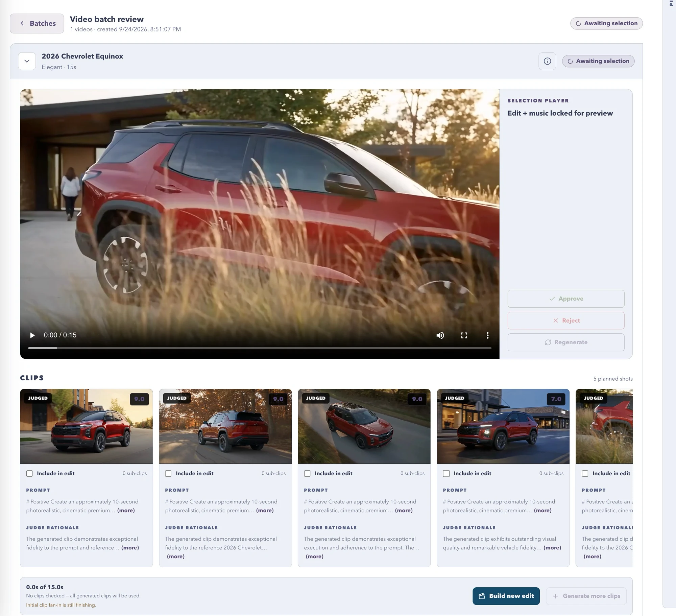The image size is (676, 616).
Task: Mute the video volume speaker icon
Action: [x=440, y=335]
